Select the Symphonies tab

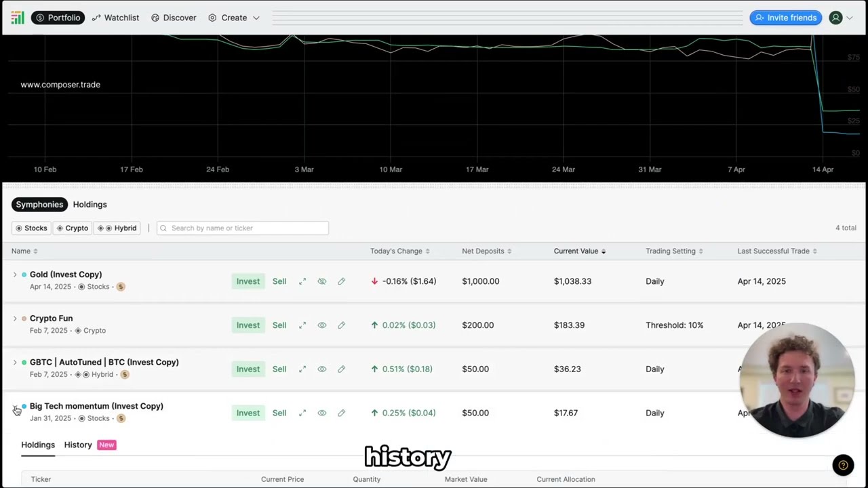(39, 205)
